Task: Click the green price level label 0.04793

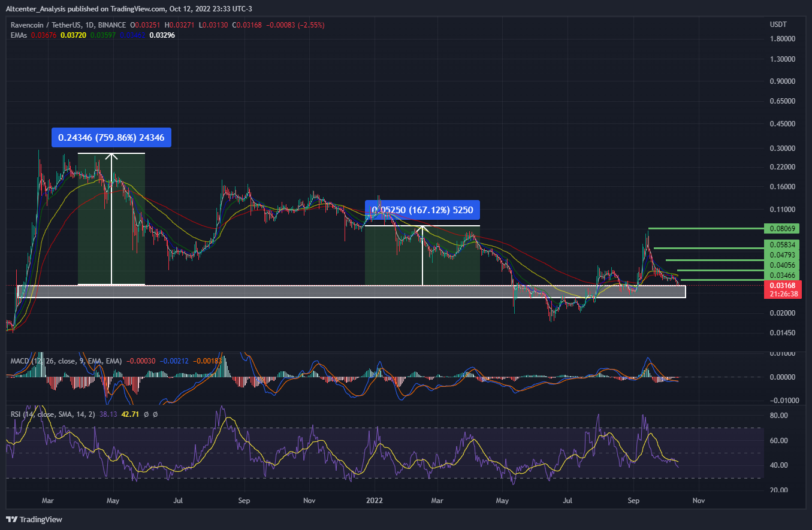Action: click(x=782, y=255)
